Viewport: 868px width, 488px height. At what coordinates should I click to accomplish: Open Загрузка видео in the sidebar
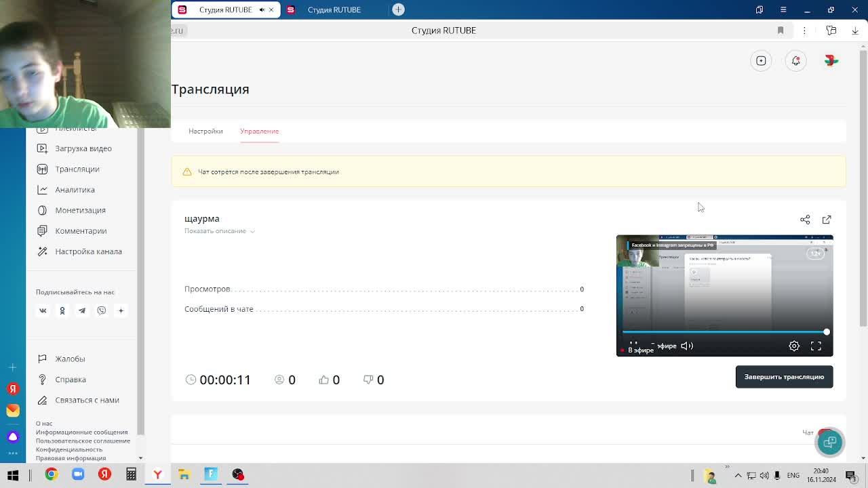coord(83,148)
